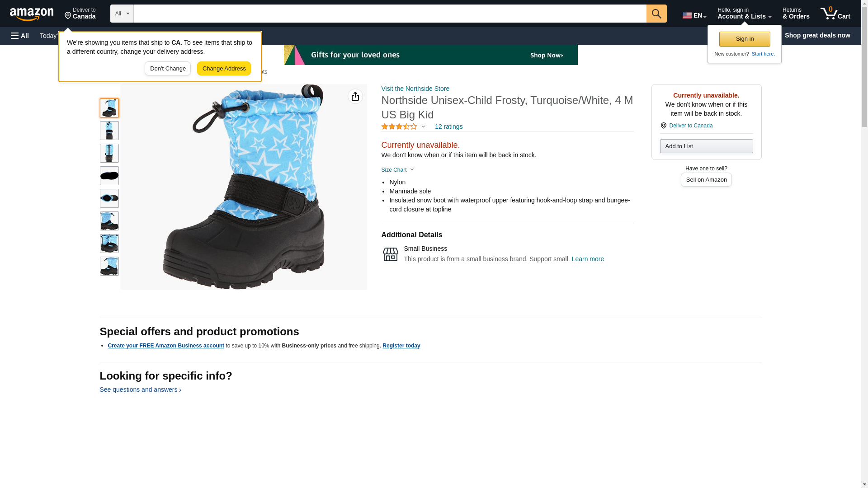Screen dimensions: 868x488
Task: Click the Deliver to Canada location icon
Action: [663, 126]
